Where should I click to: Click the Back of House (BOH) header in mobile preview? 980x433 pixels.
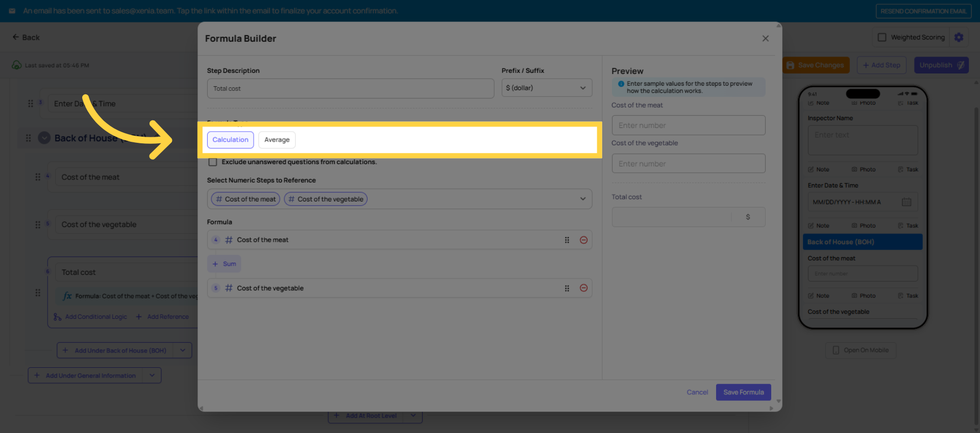coord(863,242)
